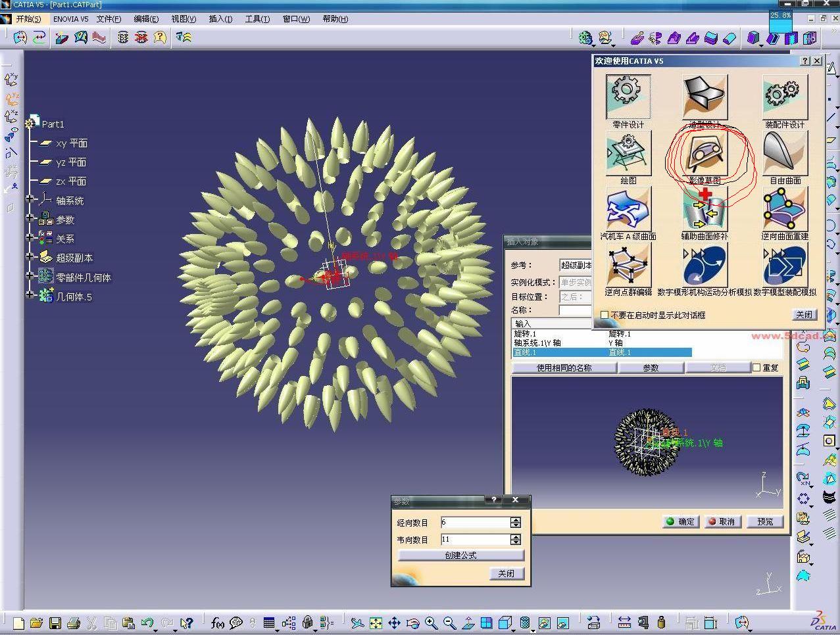Open the 装配件设计 workbench icon
The height and width of the screenshot is (635, 840).
tap(784, 97)
